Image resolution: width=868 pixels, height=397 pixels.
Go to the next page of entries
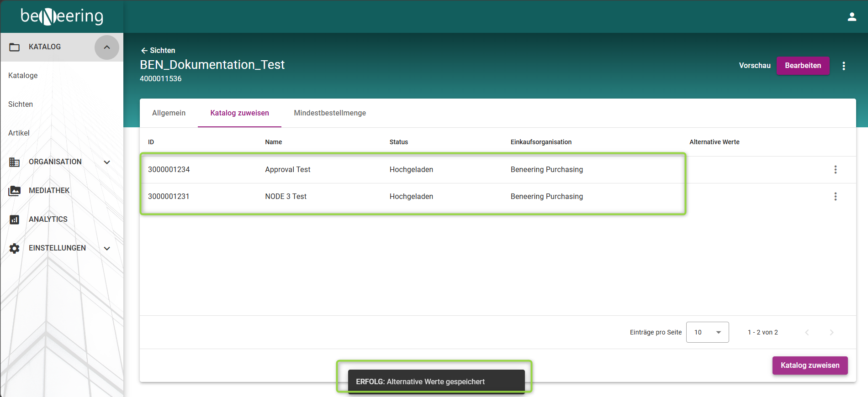coord(831,332)
